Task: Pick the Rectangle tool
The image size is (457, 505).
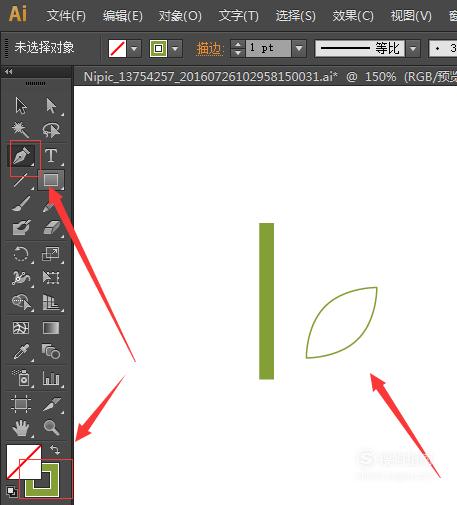Action: 51,180
